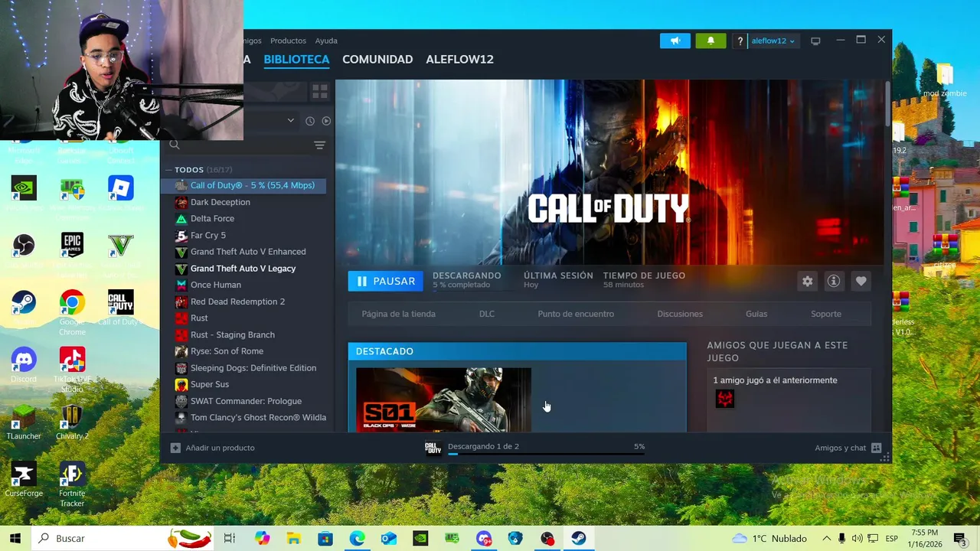Open the DLC tab link
This screenshot has width=980, height=551.
pos(487,314)
